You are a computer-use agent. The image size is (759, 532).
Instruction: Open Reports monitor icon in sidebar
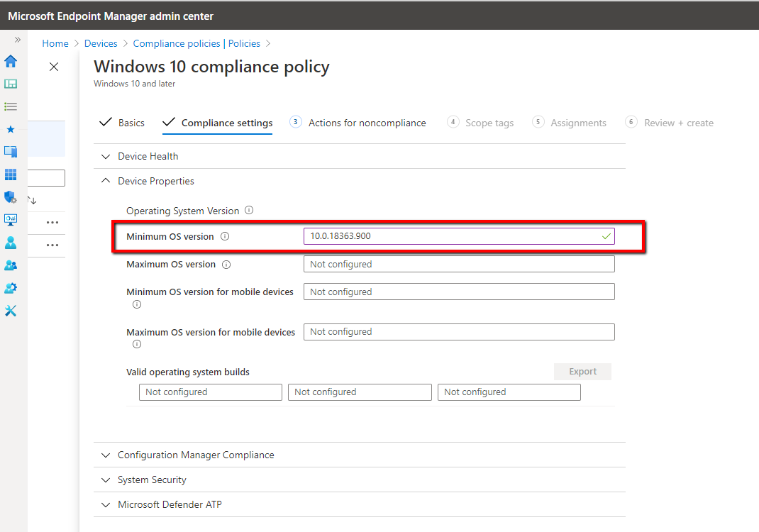[x=11, y=220]
